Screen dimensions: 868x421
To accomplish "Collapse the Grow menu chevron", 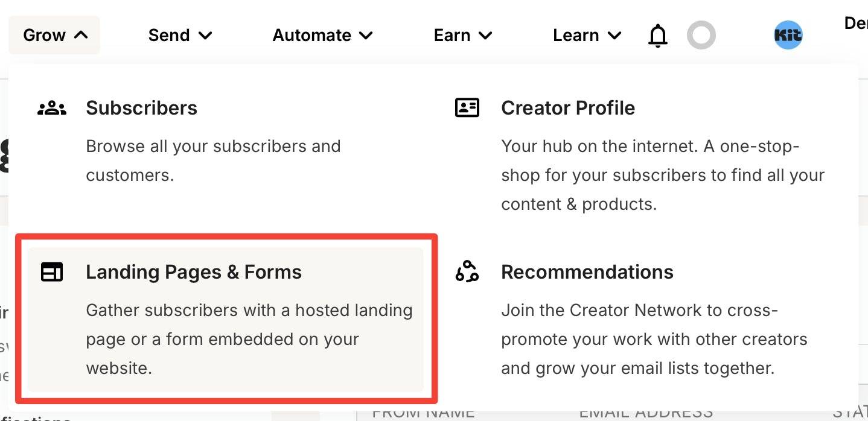I will coord(81,35).
